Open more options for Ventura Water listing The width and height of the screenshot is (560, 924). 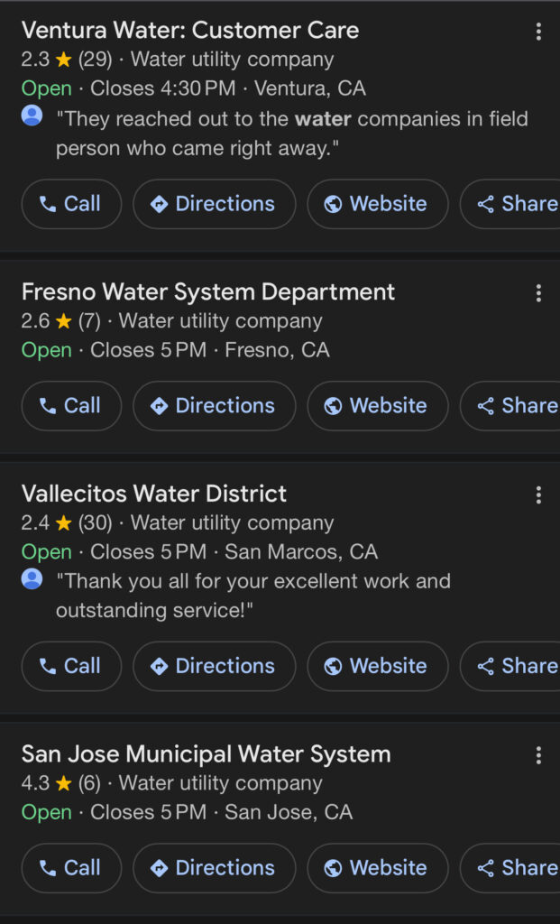pyautogui.click(x=538, y=32)
